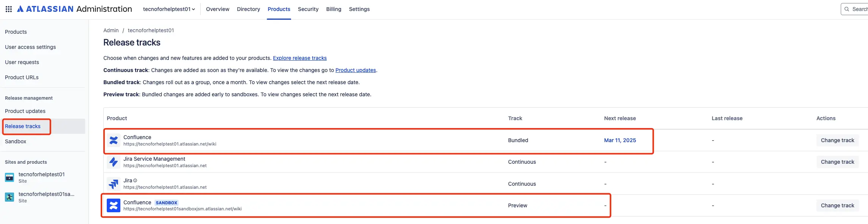Open the Mar 11, 2025 next release date

coord(620,140)
